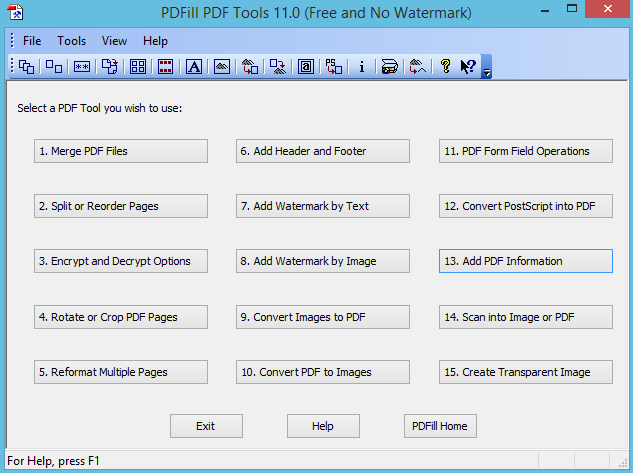Select the Encrypt and Decrypt toolbar icon
Screen dimensions: 633x473
[82, 67]
